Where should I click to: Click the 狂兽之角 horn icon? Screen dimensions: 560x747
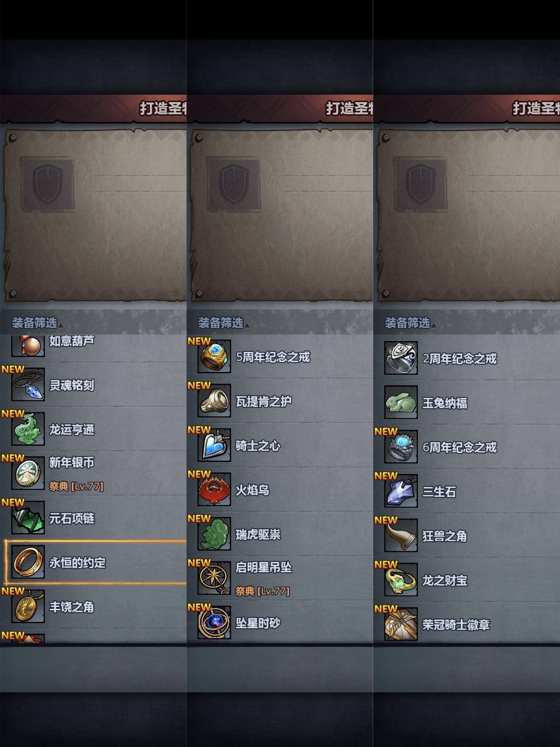(x=401, y=535)
